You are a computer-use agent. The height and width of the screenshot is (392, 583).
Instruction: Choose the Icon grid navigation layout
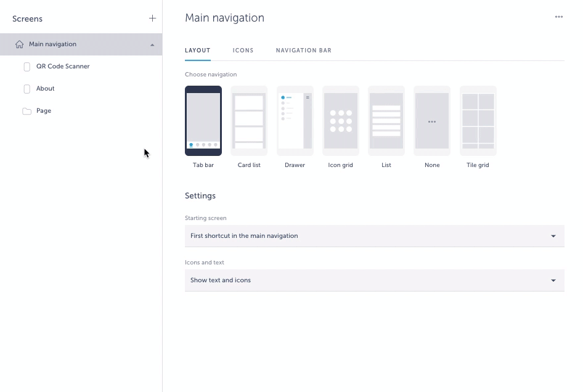point(341,121)
